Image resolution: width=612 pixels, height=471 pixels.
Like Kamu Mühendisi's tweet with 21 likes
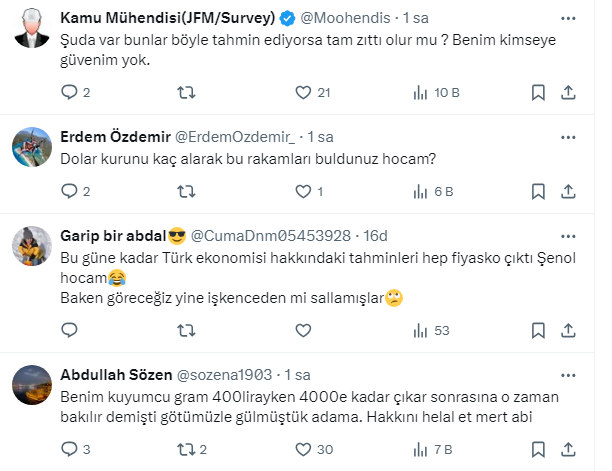304,93
